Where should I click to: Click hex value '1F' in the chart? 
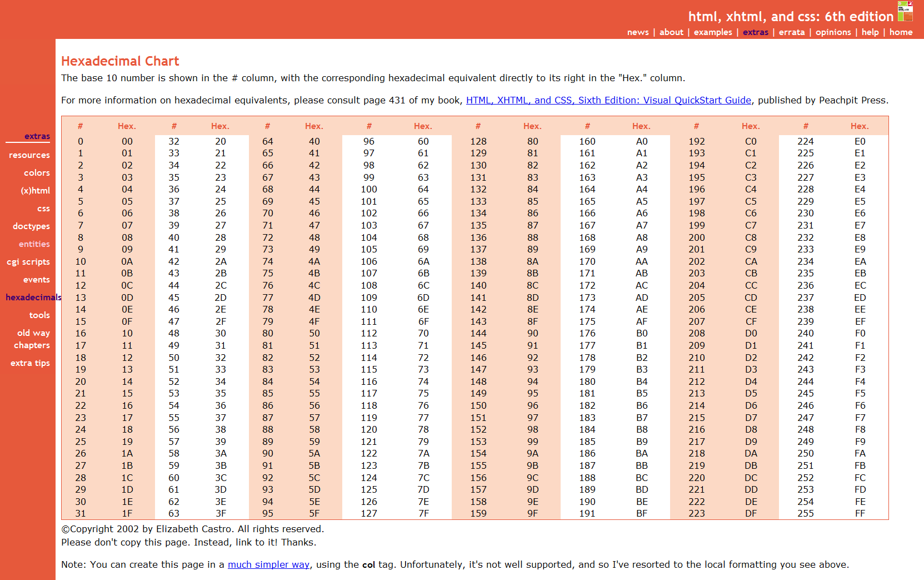click(x=127, y=513)
